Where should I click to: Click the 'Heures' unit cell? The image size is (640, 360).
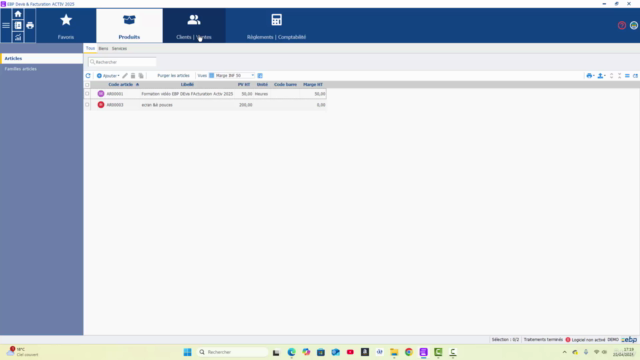coord(262,94)
